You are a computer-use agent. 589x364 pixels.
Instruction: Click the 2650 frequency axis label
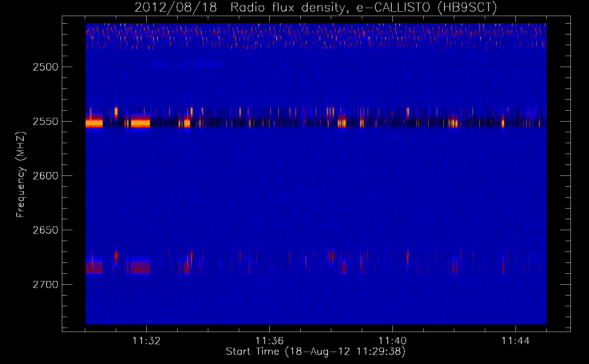(x=46, y=230)
